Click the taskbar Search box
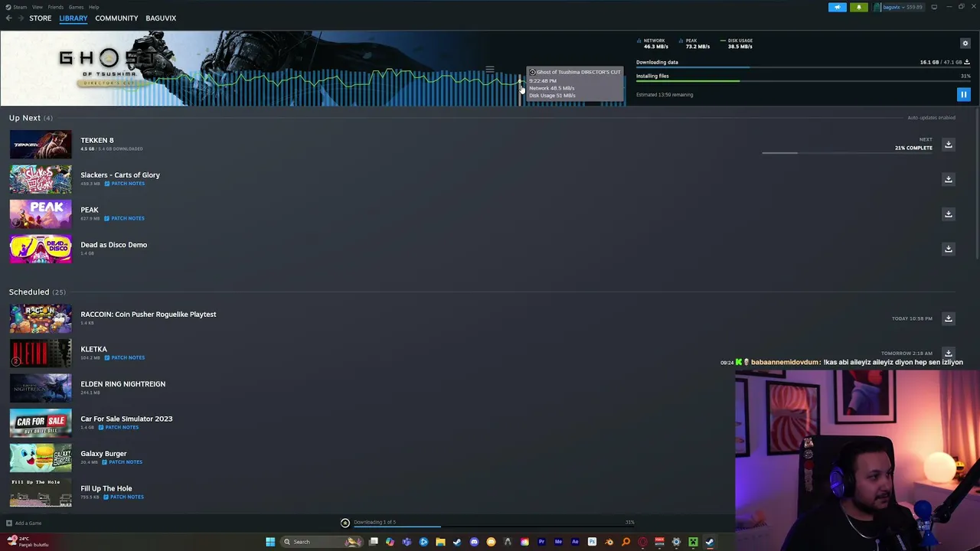 tap(322, 542)
